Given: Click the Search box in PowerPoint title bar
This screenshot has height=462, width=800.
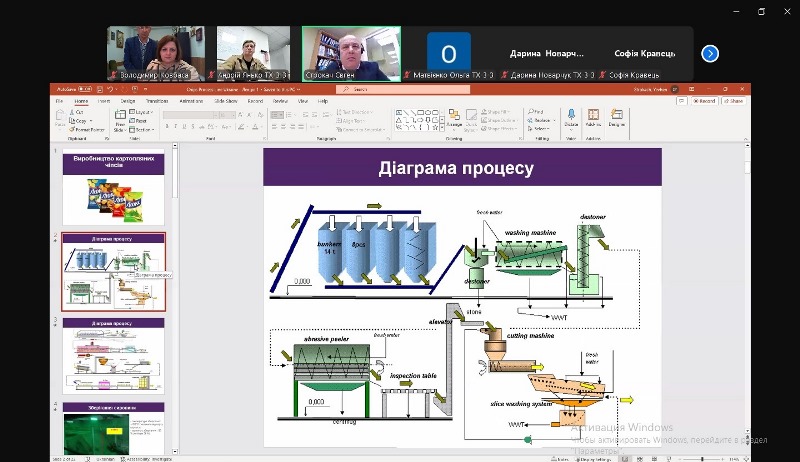Looking at the screenshot, I should 403,89.
